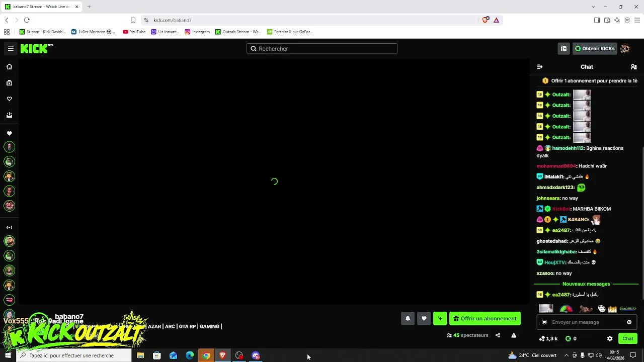Send message with green Chat button

click(x=628, y=339)
